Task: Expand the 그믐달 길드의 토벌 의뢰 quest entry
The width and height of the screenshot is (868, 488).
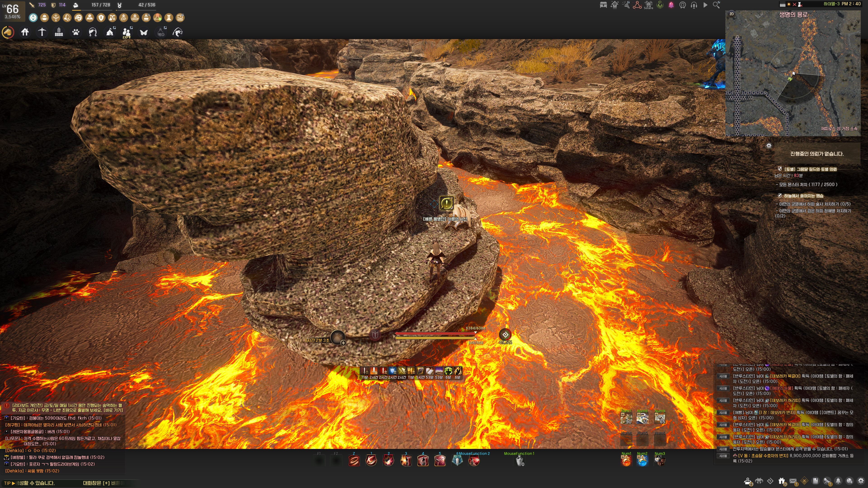Action: pos(810,169)
